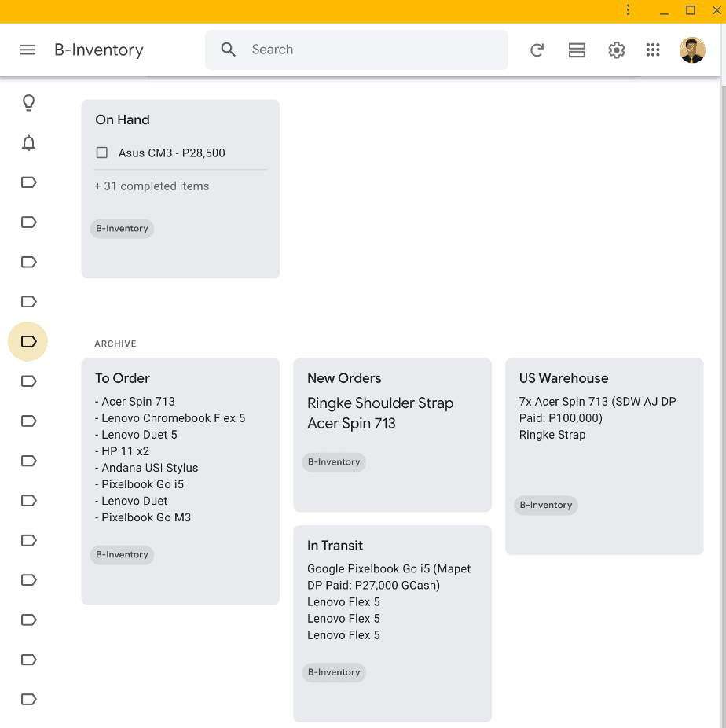Open Reminders via the bell icon

click(29, 142)
